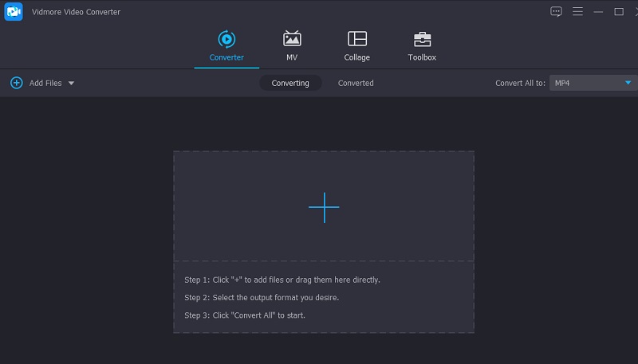Click the large plus sign to add files
Screen dimensions: 638x364
[324, 207]
